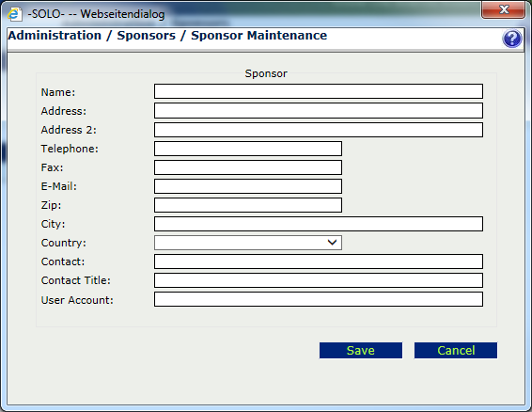
Task: Click the Internet Explorer icon in title bar
Action: [x=15, y=14]
